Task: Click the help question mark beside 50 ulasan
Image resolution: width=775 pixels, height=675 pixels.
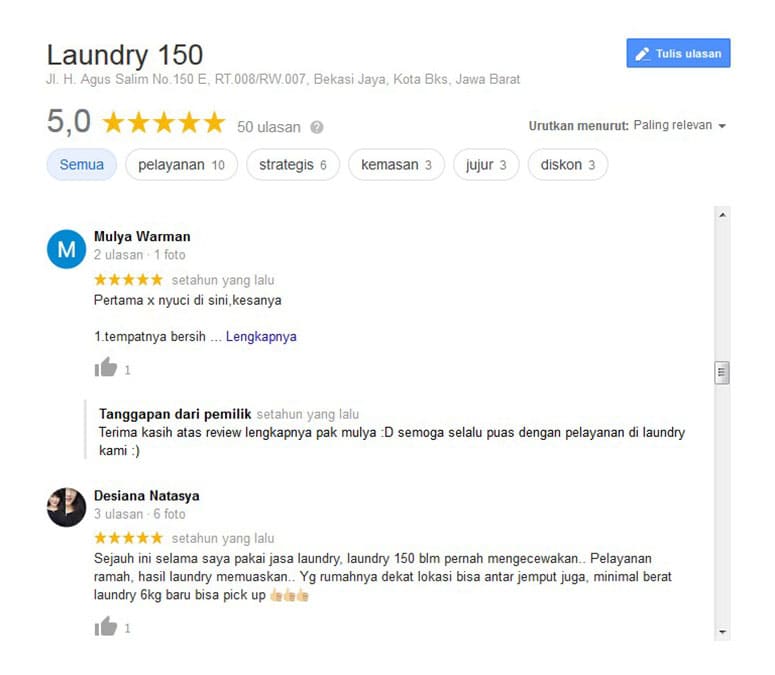Action: click(317, 127)
